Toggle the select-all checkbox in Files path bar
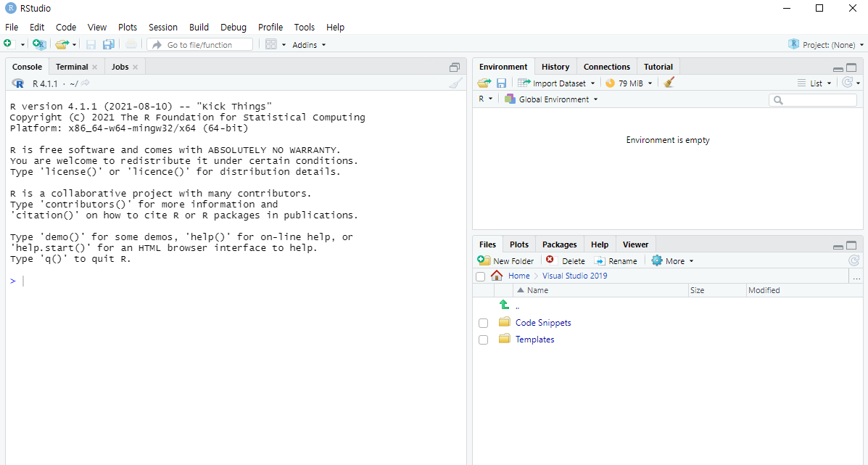868x465 pixels. click(481, 276)
